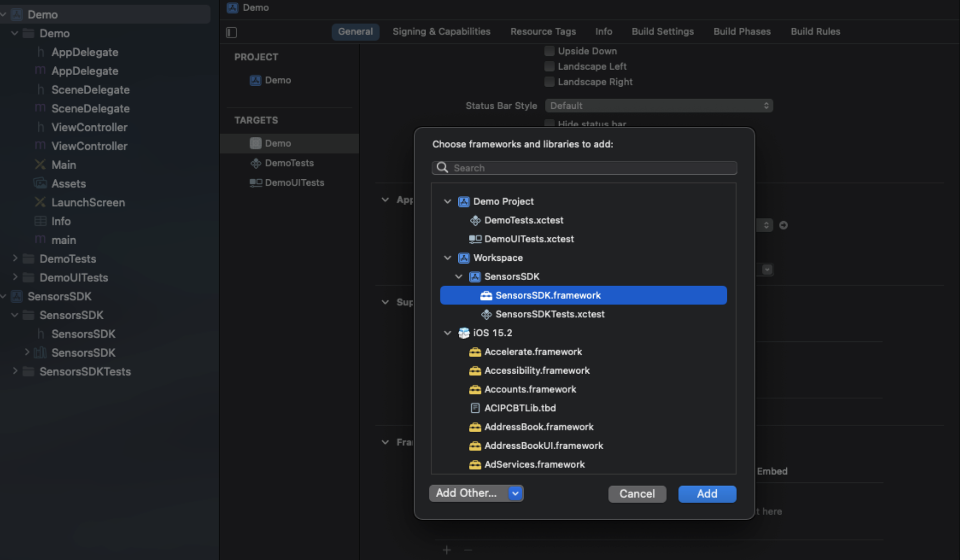The width and height of the screenshot is (960, 560).
Task: Switch to the Build Rules tab
Action: (x=815, y=31)
